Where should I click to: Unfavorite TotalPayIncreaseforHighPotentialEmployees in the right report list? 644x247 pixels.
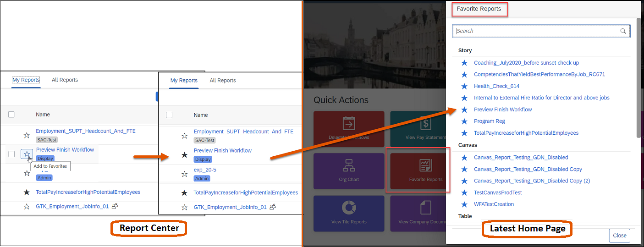[x=184, y=193]
